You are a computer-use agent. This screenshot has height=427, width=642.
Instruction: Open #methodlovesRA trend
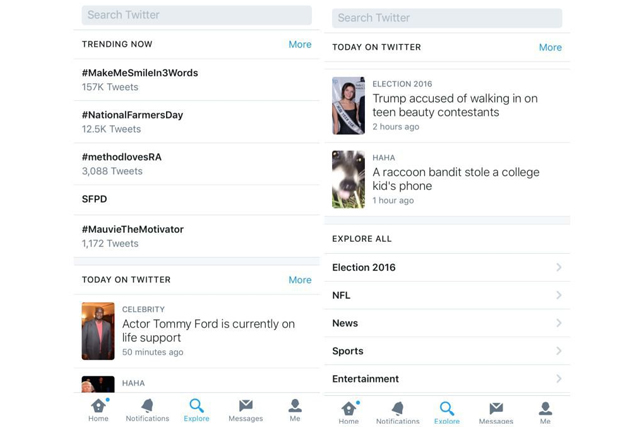pos(197,164)
